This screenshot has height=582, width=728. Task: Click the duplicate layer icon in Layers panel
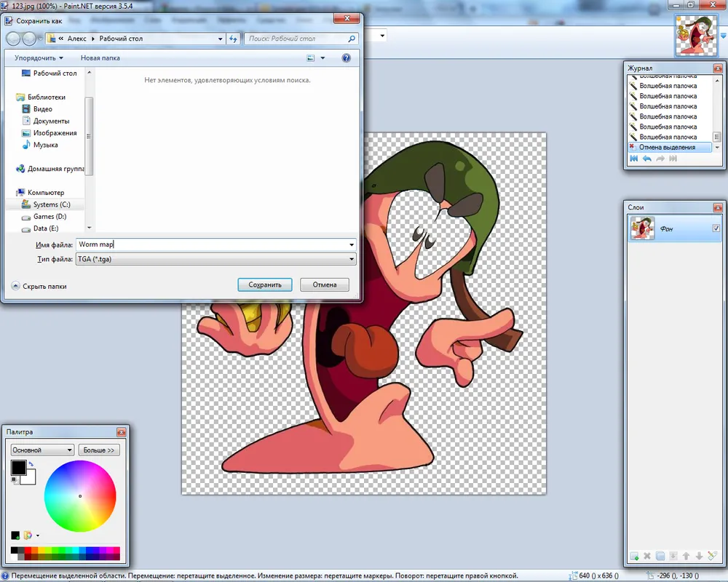660,557
